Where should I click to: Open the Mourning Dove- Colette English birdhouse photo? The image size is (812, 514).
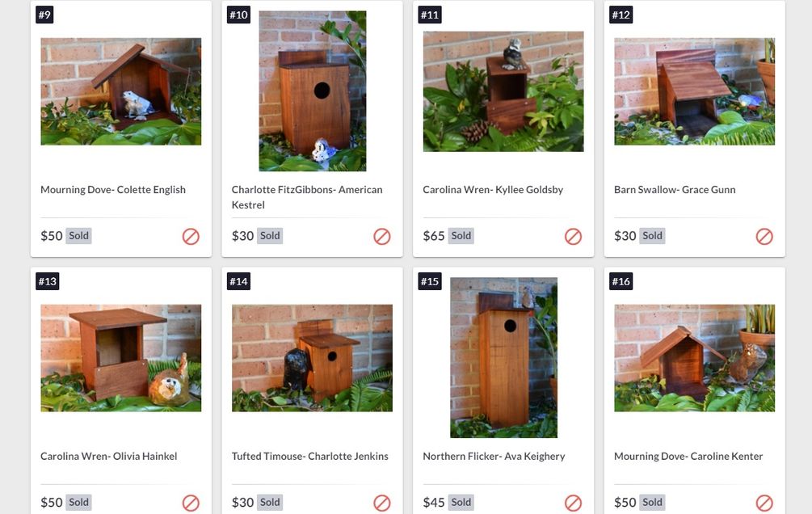pyautogui.click(x=120, y=91)
